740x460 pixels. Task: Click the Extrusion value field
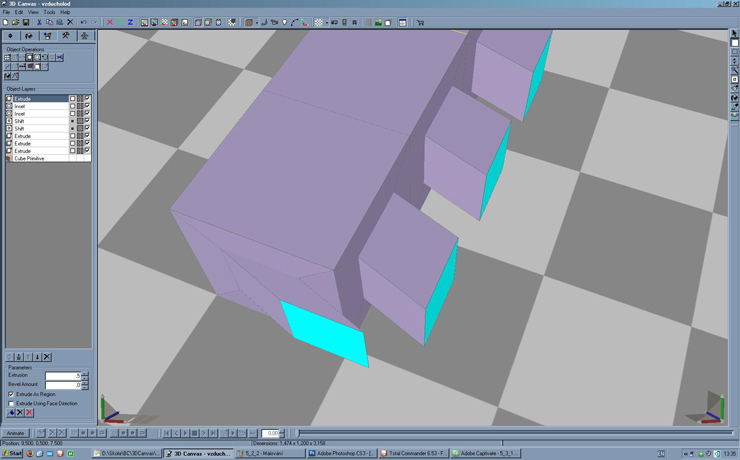(x=63, y=376)
